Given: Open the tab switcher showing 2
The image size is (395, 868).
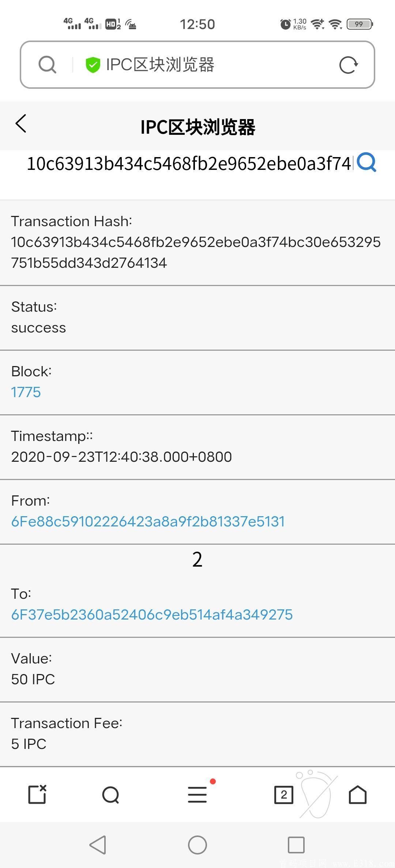Looking at the screenshot, I should point(283,795).
